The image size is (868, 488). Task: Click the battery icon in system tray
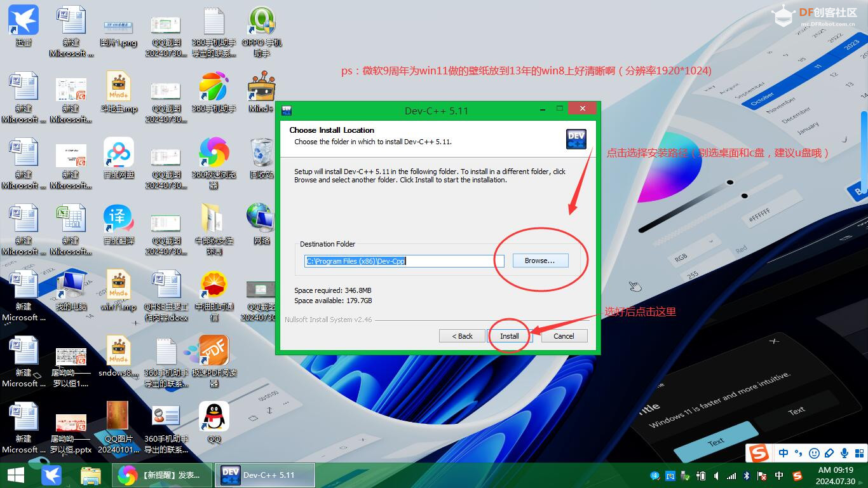pos(701,476)
